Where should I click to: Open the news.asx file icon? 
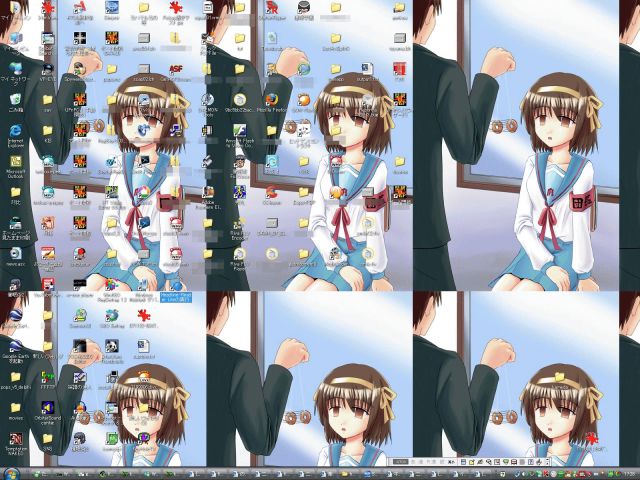[16, 254]
